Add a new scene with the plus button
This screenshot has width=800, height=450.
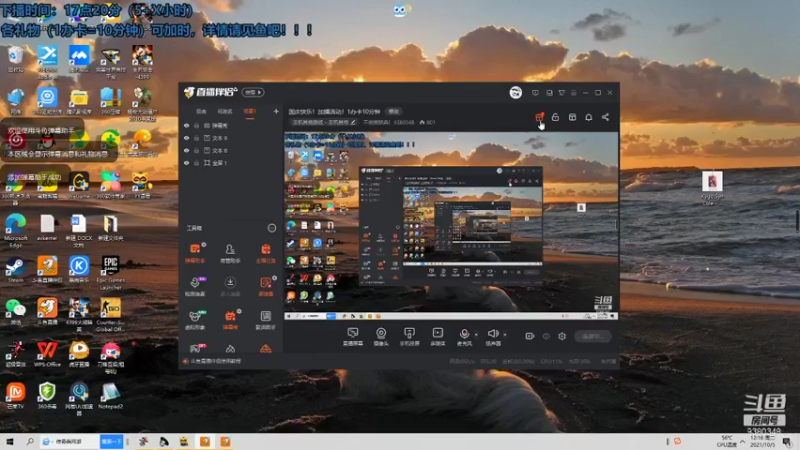276,111
